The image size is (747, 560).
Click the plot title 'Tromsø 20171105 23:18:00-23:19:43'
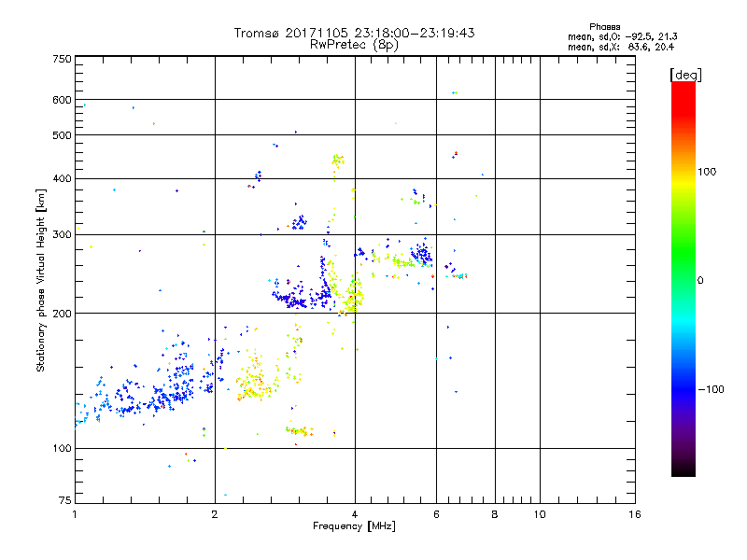(x=354, y=33)
